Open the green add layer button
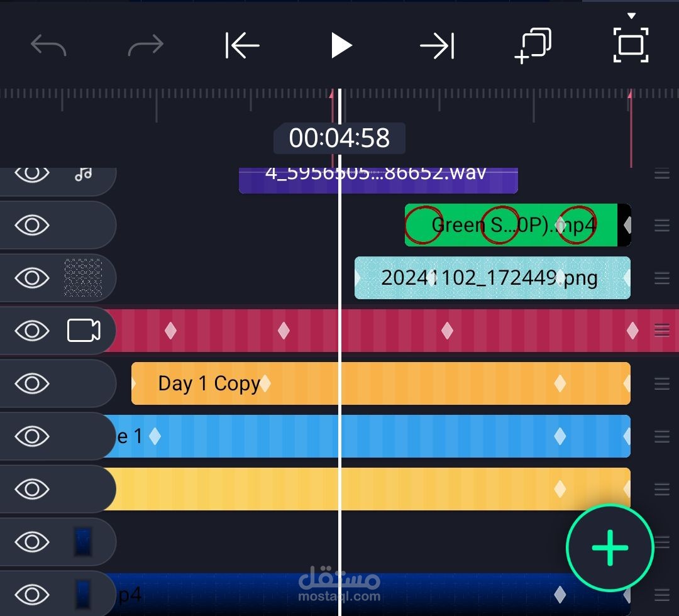This screenshot has width=679, height=616. (610, 547)
